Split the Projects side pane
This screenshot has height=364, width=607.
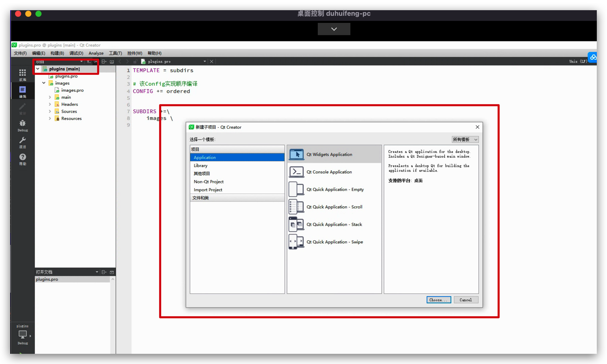tap(104, 62)
